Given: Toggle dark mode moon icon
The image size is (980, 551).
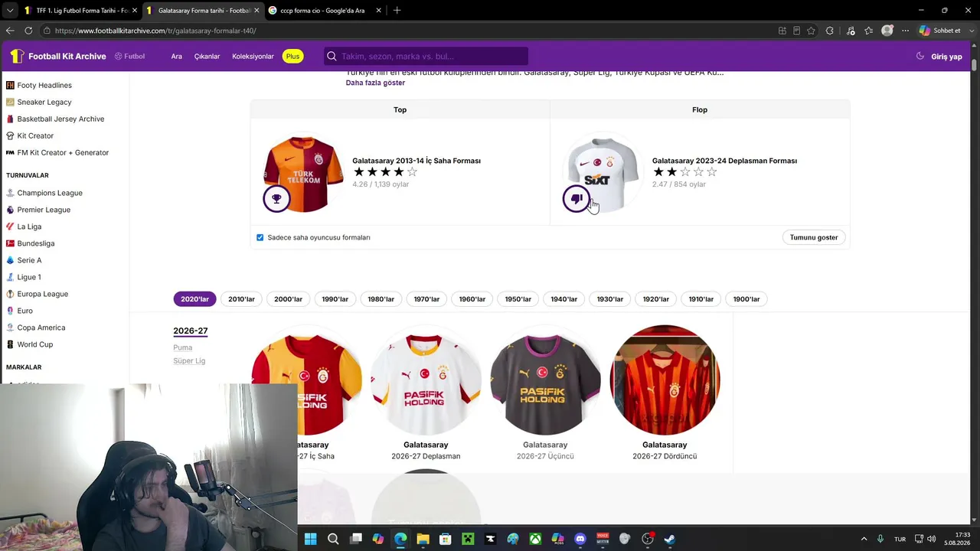Looking at the screenshot, I should pyautogui.click(x=920, y=56).
